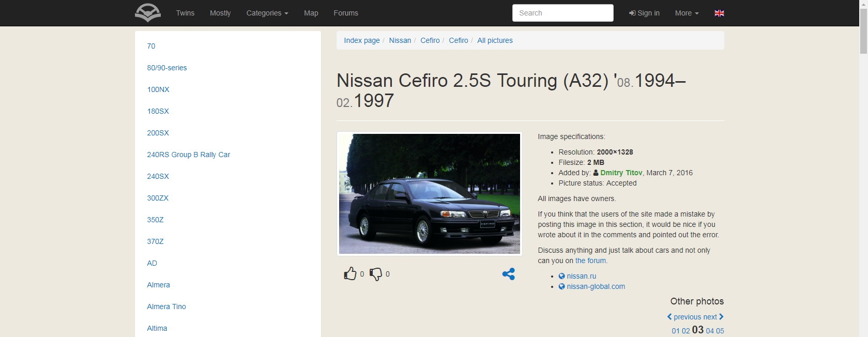Click the globe icon beside nissan-global.com

(561, 286)
